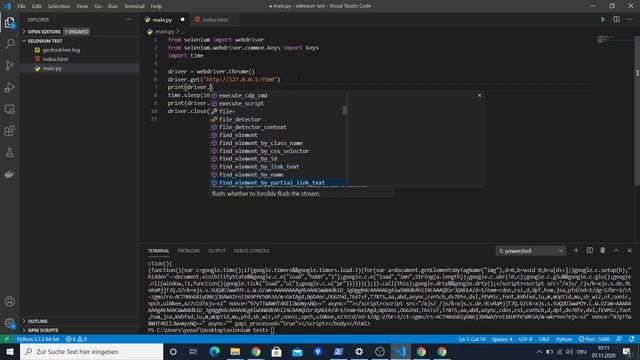Image resolution: width=640 pixels, height=360 pixels.
Task: Open the Run menu
Action: [113, 6]
